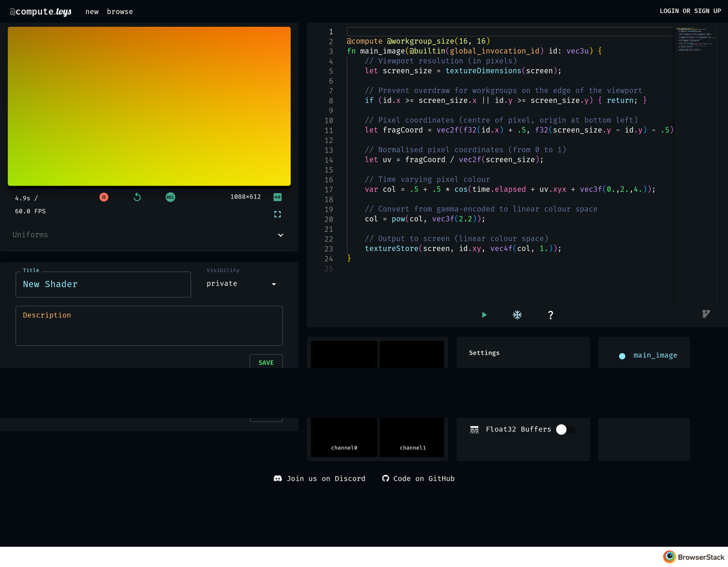Screen dimensions: 728x567
Task: Save the shader
Action: pyautogui.click(x=266, y=362)
